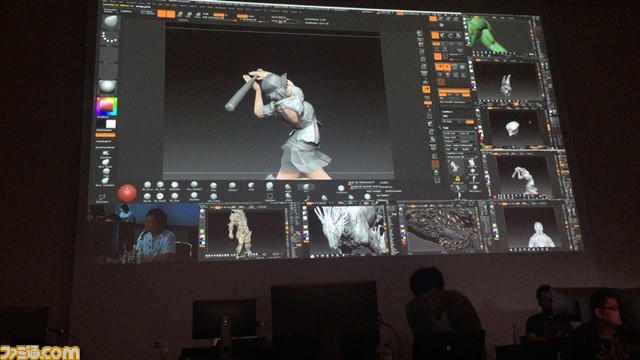Toggle the large orange icon in right viewport shelf
This screenshot has height=360, width=640.
click(x=426, y=89)
